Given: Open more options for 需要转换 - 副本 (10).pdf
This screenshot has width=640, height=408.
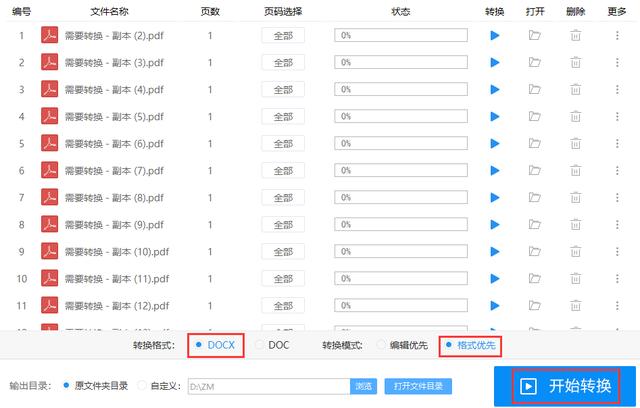Looking at the screenshot, I should pyautogui.click(x=617, y=252).
